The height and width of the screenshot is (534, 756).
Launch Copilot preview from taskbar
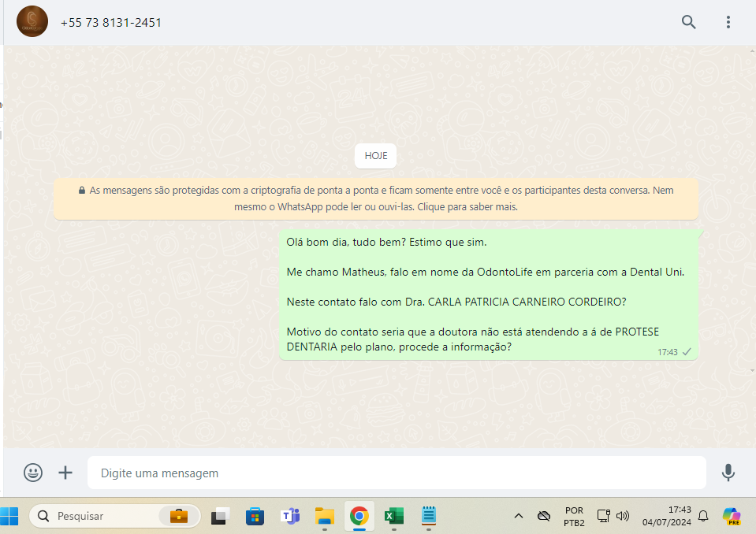click(732, 516)
